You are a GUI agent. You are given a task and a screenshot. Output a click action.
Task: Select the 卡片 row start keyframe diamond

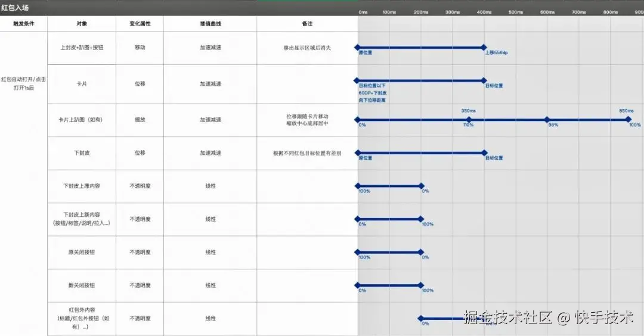coord(357,81)
